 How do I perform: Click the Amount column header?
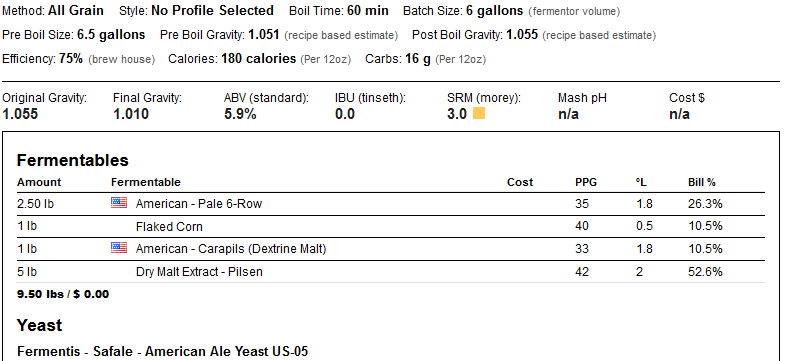(x=39, y=182)
